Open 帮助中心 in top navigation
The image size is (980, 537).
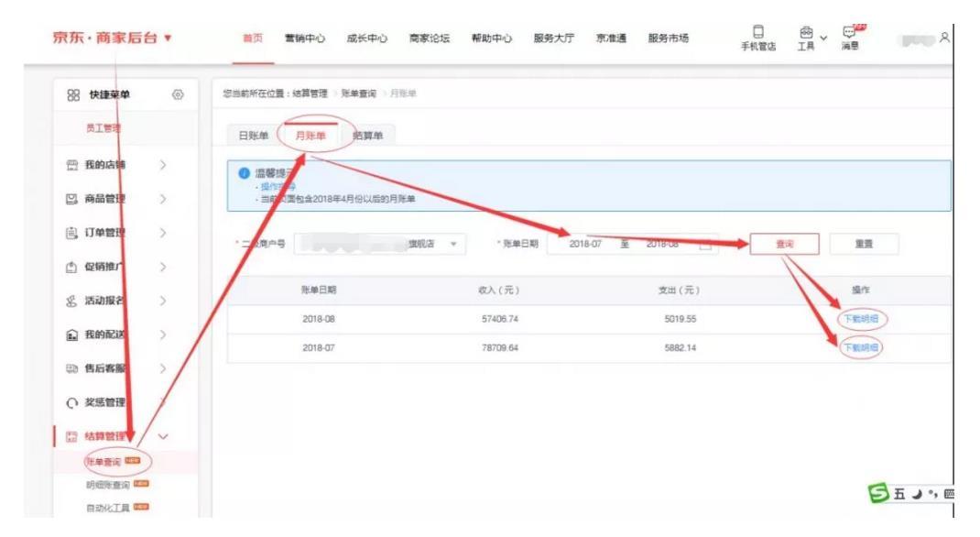tap(492, 38)
